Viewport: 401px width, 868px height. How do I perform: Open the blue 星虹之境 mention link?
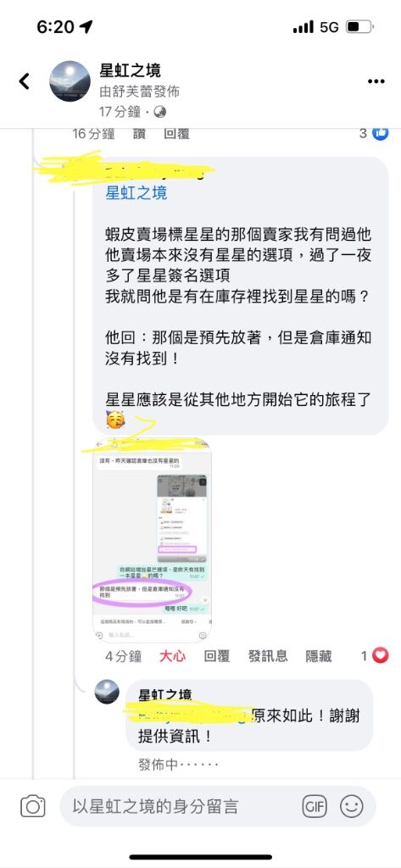click(x=136, y=193)
